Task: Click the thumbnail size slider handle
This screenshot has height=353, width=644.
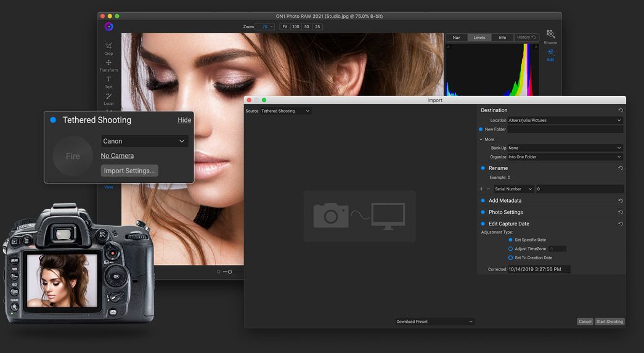Action: [x=230, y=272]
